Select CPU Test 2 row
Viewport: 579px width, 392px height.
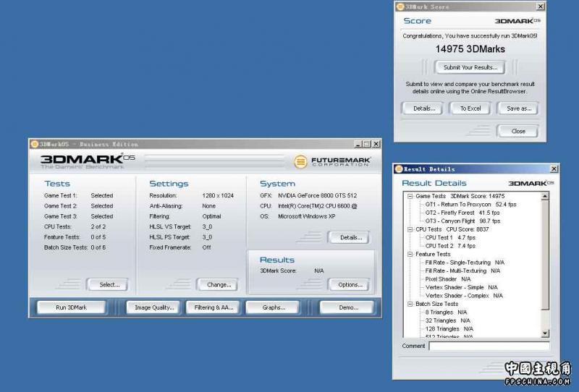(450, 246)
